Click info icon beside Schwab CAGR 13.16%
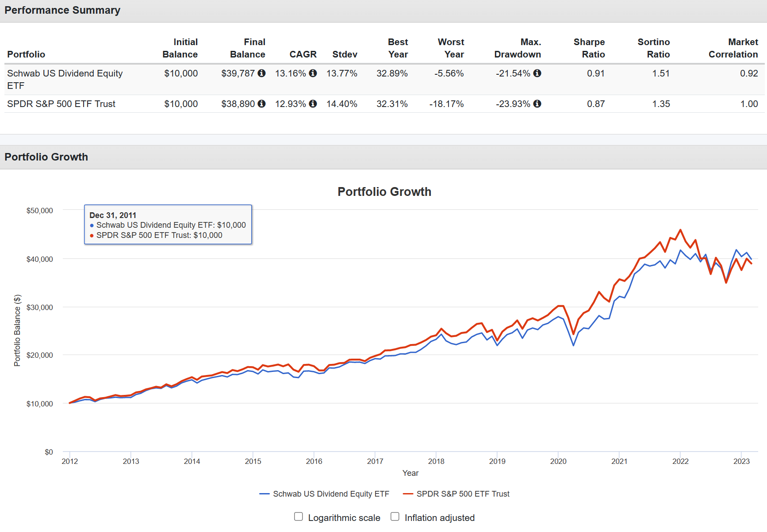The width and height of the screenshot is (767, 532). (x=313, y=73)
